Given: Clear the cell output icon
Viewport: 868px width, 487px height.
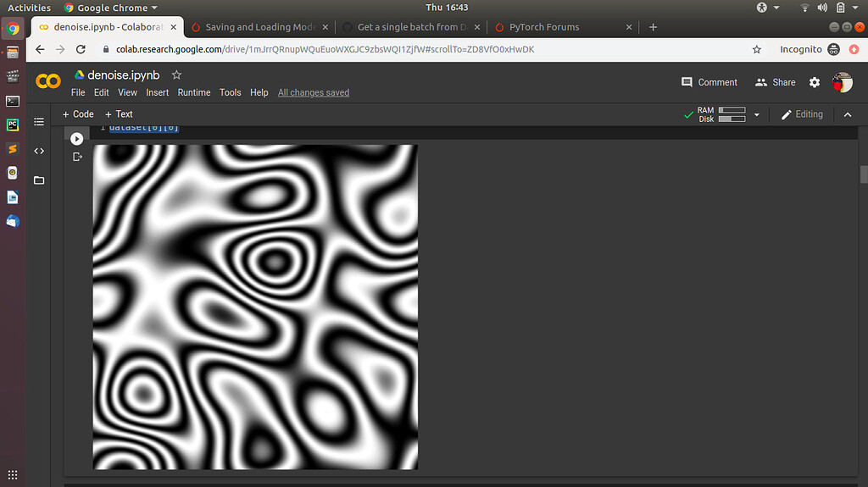Looking at the screenshot, I should tap(78, 157).
